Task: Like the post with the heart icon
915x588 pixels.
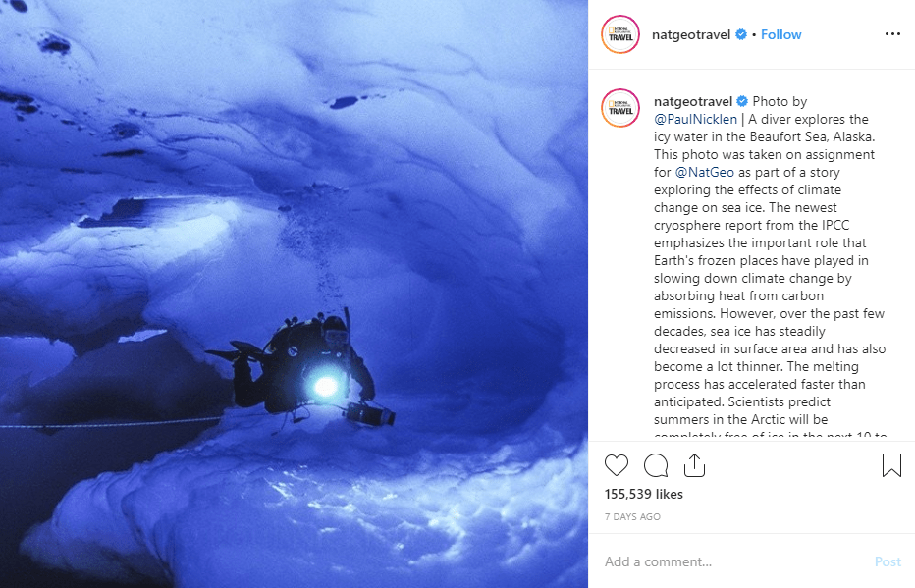Action: click(617, 465)
